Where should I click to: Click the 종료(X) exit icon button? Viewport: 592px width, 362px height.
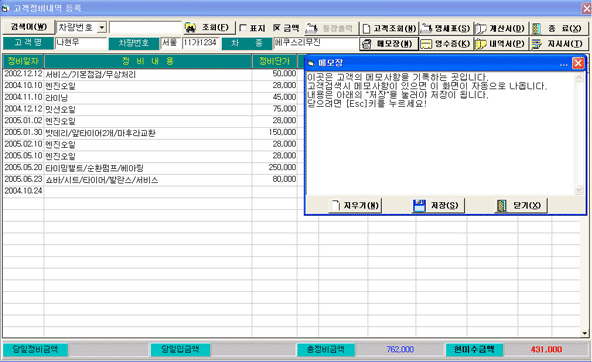point(558,28)
